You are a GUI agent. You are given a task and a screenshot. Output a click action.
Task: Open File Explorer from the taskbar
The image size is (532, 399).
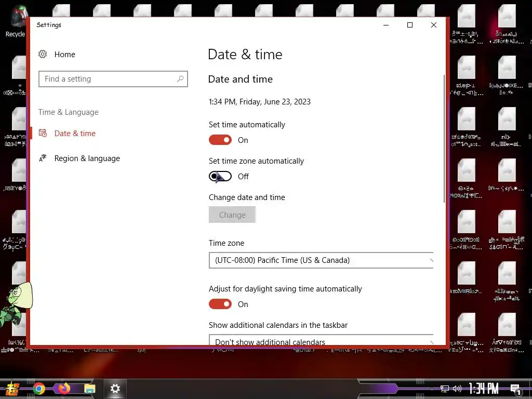[x=90, y=389]
